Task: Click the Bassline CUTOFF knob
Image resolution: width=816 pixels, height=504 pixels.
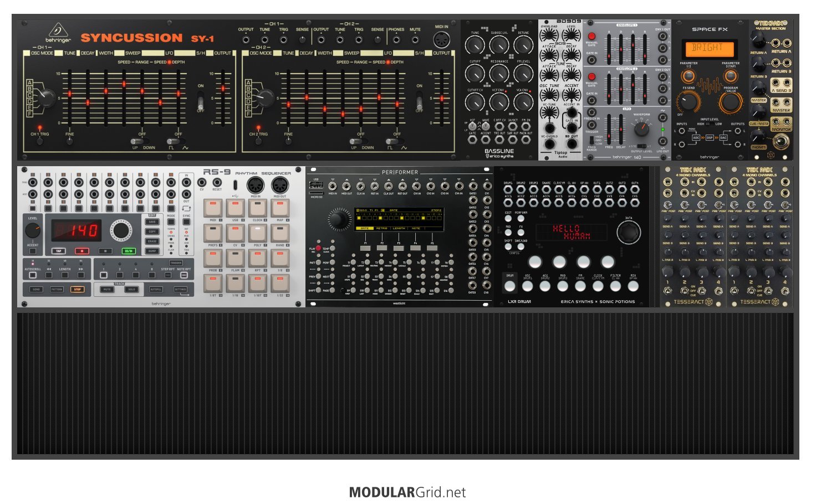Action: [475, 74]
